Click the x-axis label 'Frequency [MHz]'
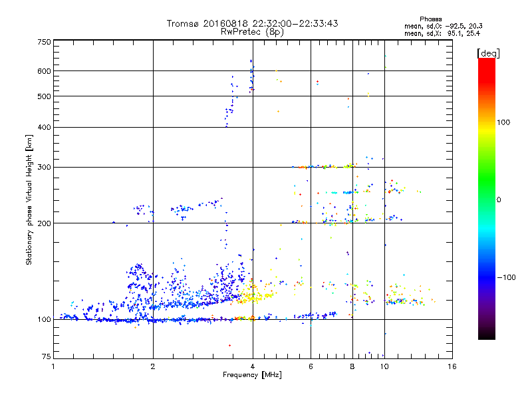Screen dimensions: 532x399 click(252, 375)
